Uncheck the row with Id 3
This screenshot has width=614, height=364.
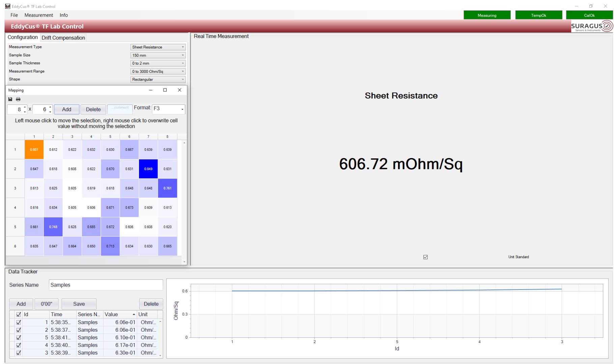click(19, 353)
